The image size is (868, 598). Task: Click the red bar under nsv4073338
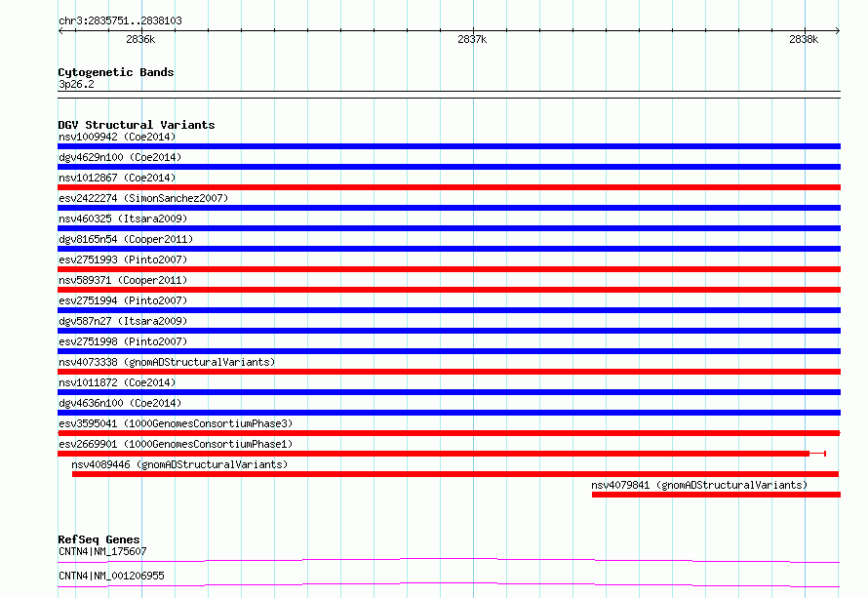pyautogui.click(x=449, y=372)
